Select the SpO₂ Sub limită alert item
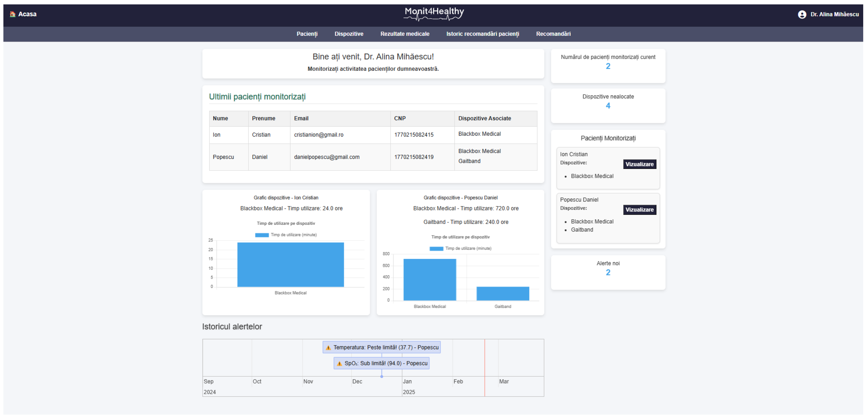This screenshot has width=868, height=419. pyautogui.click(x=386, y=363)
